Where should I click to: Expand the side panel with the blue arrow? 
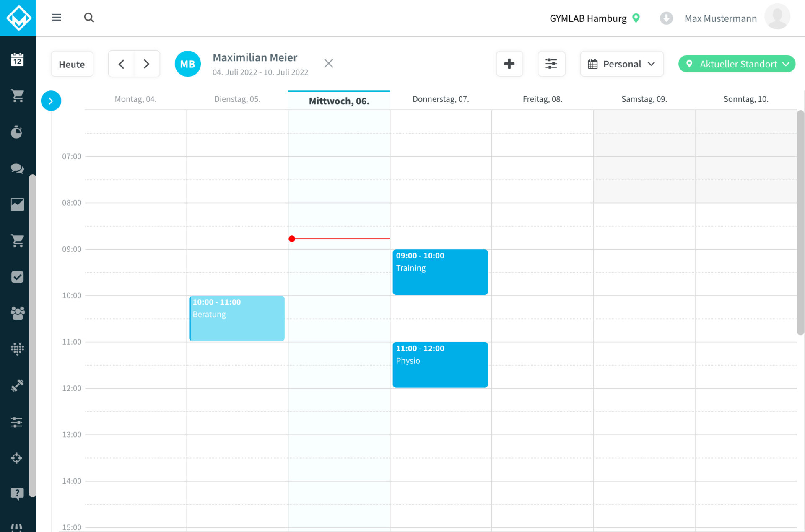click(x=51, y=101)
